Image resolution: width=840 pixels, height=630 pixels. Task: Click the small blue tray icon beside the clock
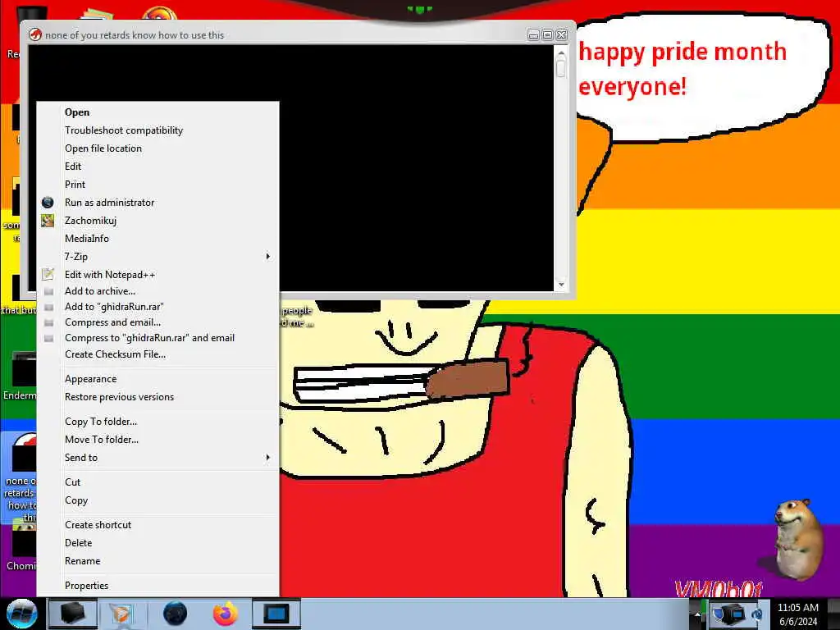point(757,614)
